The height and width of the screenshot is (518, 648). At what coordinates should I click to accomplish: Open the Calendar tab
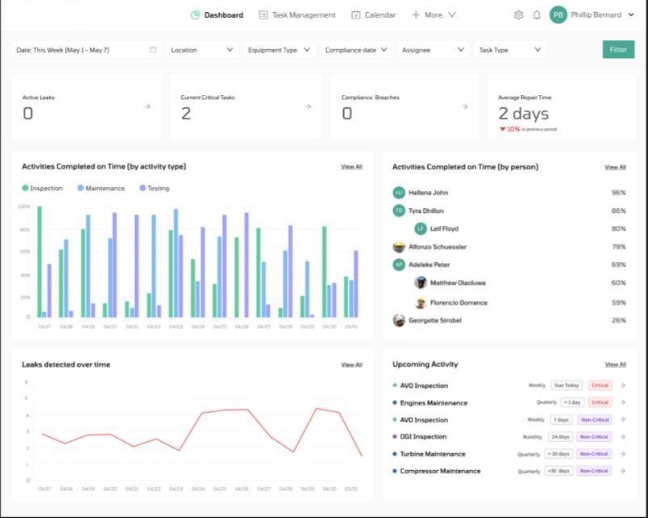tap(373, 15)
